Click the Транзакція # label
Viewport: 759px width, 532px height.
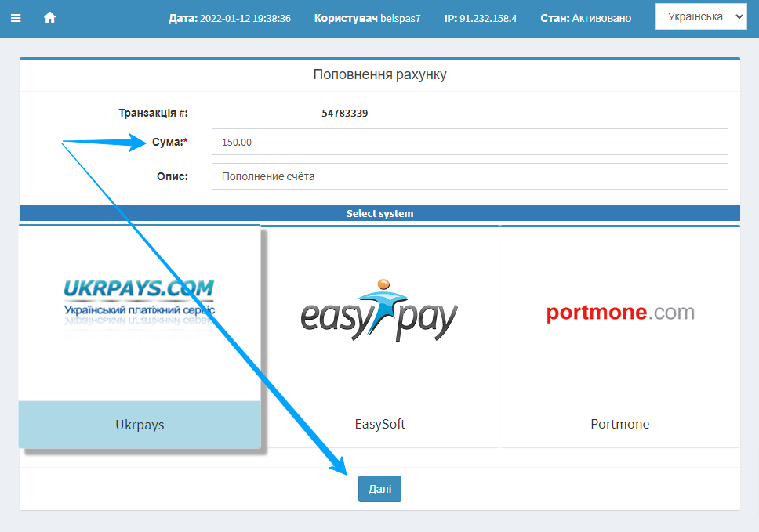tap(154, 113)
